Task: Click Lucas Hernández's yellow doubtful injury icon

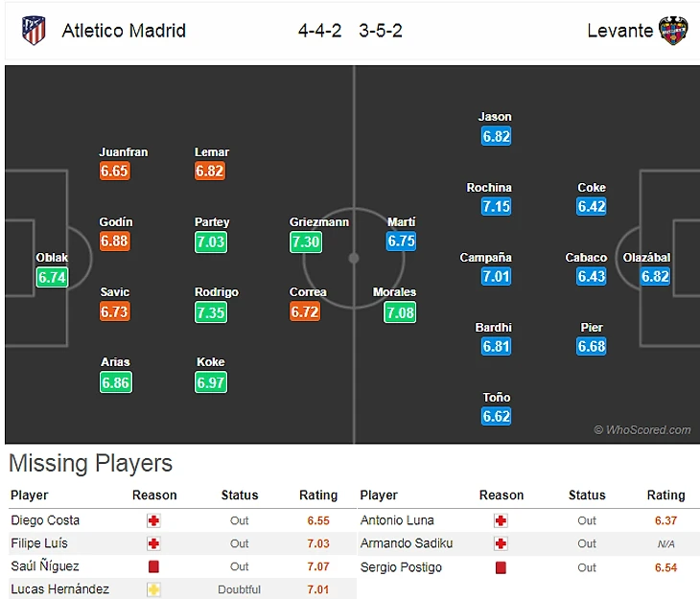Action: pos(153,589)
